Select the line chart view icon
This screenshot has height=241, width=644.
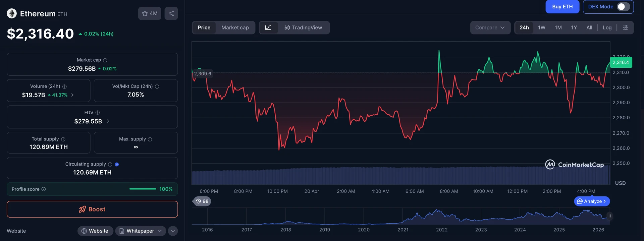268,27
